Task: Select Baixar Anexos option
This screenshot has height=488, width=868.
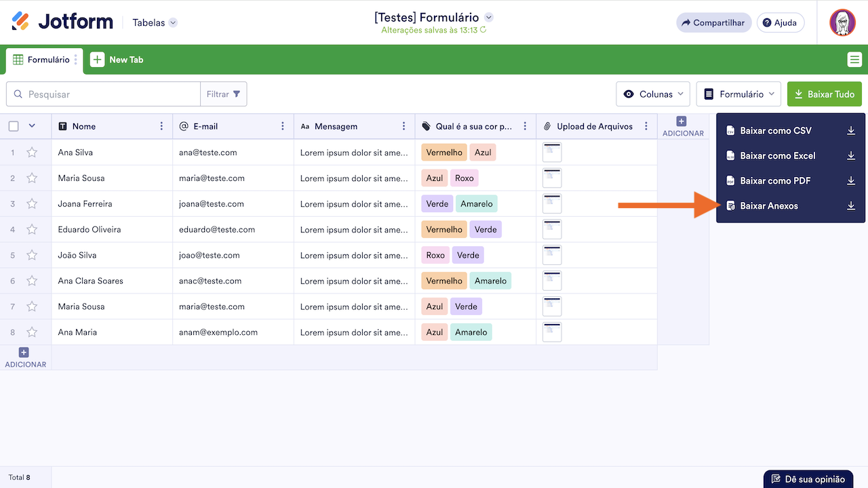Action: pyautogui.click(x=791, y=206)
